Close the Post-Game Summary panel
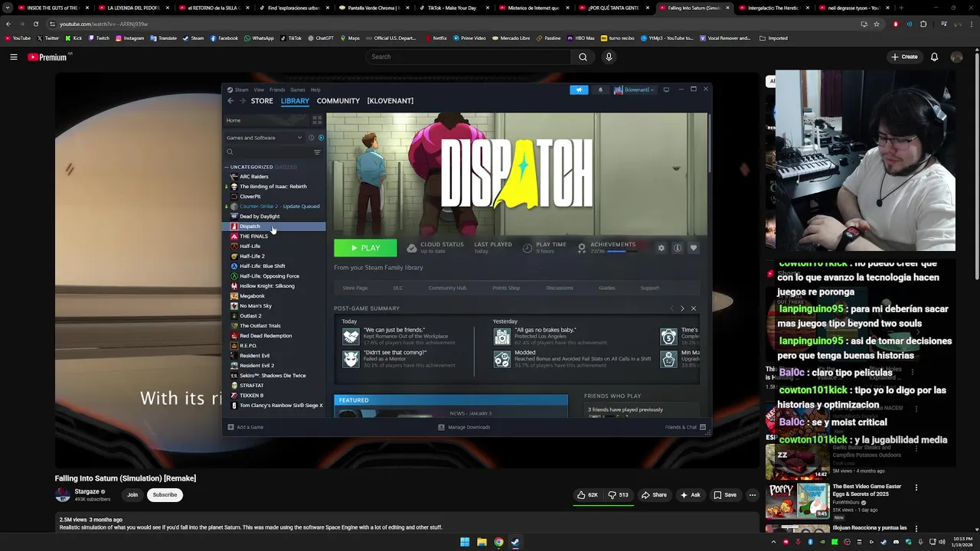This screenshot has width=980, height=551. (x=694, y=308)
